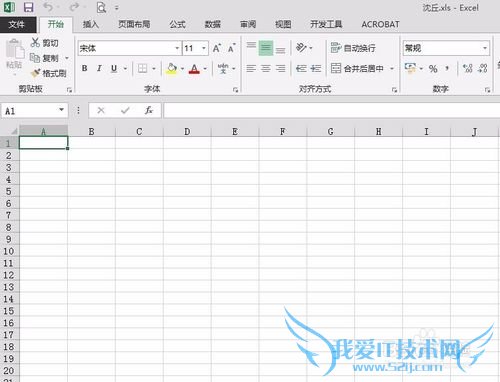Apply cell borders button
Screen dimensions: 500x382
(x=143, y=68)
